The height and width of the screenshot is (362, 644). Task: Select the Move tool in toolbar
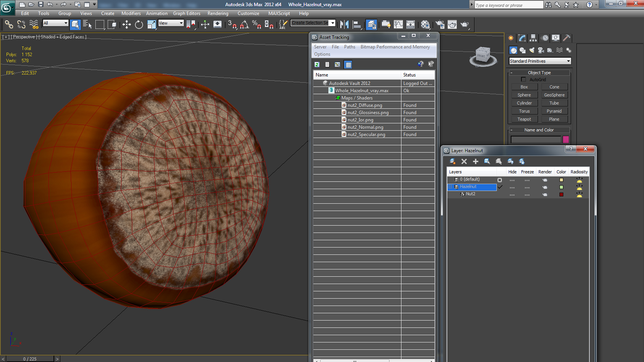pyautogui.click(x=126, y=24)
